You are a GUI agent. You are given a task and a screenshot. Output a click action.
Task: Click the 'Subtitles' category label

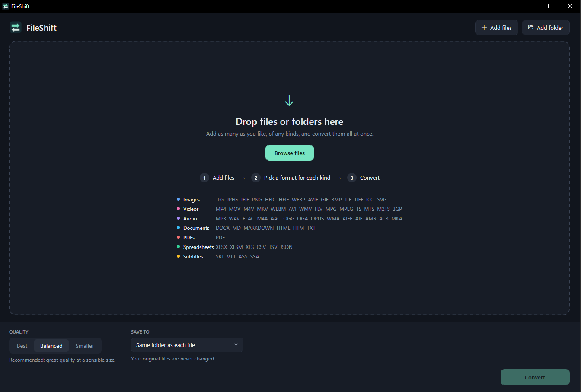[x=193, y=257]
